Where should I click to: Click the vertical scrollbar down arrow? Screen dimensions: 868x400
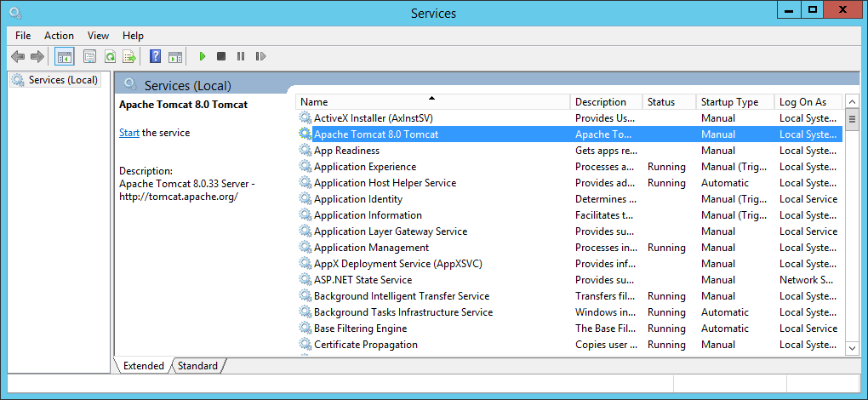tap(852, 348)
